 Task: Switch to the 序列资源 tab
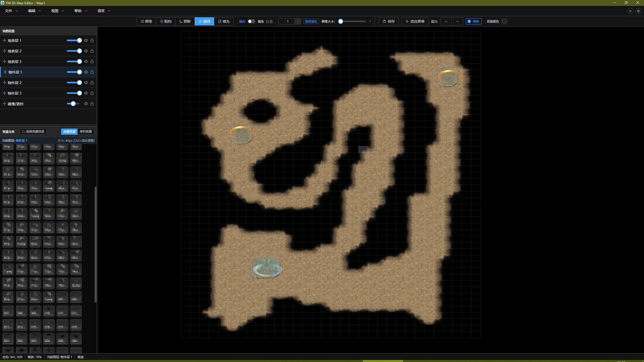pyautogui.click(x=86, y=132)
